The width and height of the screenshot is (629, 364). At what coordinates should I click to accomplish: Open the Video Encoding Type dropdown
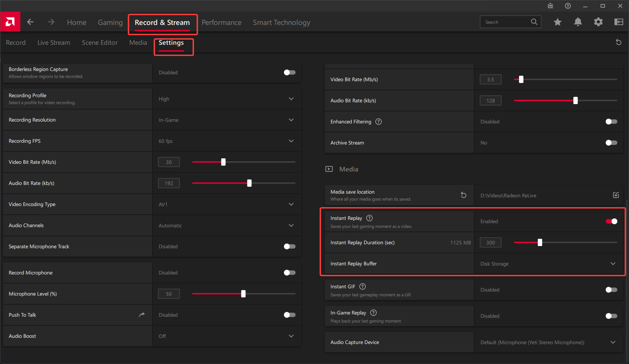coord(291,205)
